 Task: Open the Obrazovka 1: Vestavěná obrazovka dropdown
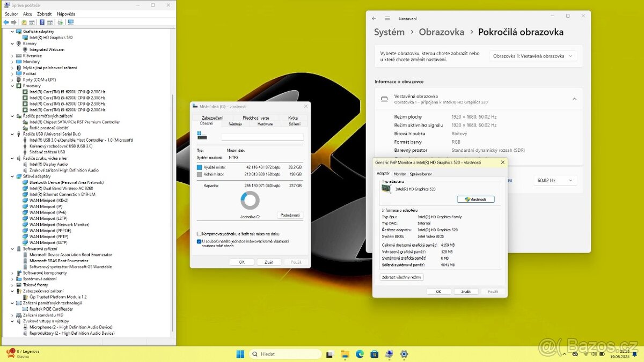point(533,55)
